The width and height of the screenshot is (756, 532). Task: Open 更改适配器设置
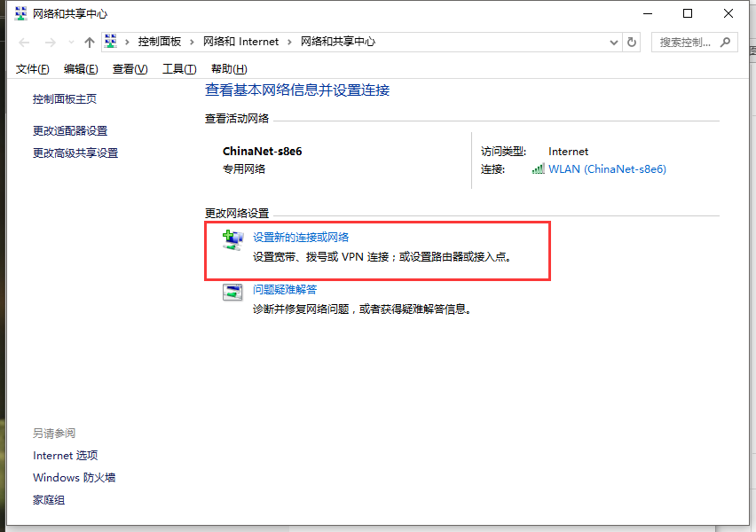pos(70,130)
